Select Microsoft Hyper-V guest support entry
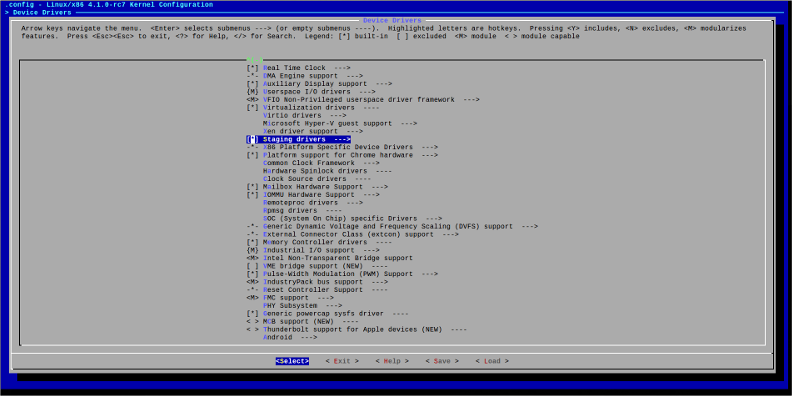This screenshot has height=396, width=792. [327, 124]
